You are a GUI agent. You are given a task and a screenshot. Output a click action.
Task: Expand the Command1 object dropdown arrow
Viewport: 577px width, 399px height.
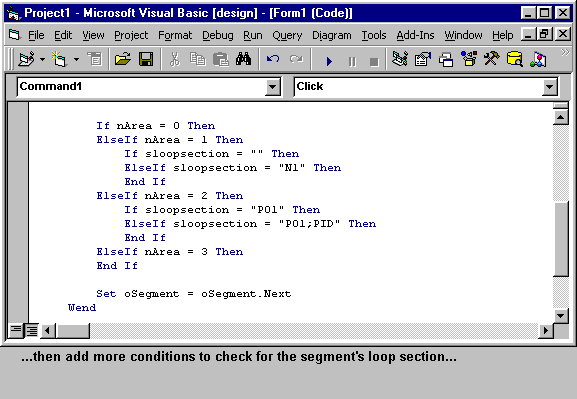click(x=272, y=87)
